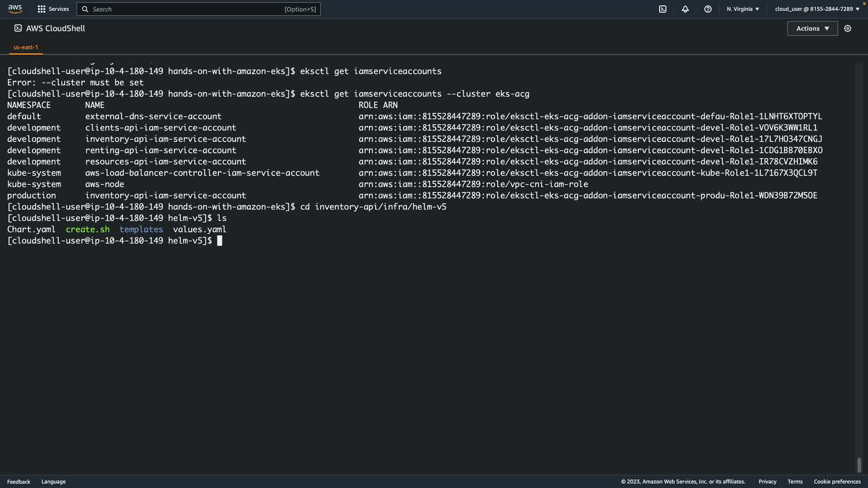The width and height of the screenshot is (868, 488).
Task: Expand the N. Virginia region dropdown
Action: [x=743, y=9]
